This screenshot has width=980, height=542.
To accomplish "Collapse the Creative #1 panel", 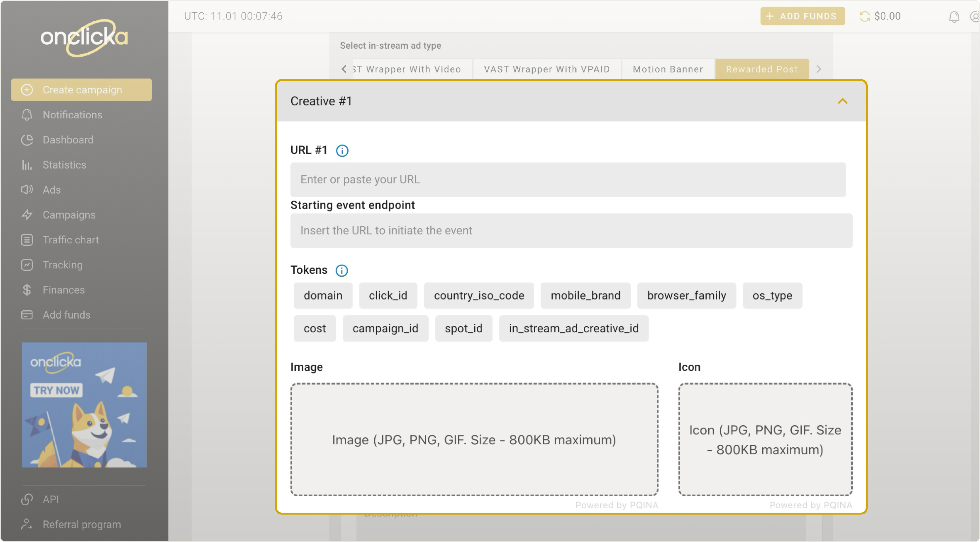I will pos(842,101).
